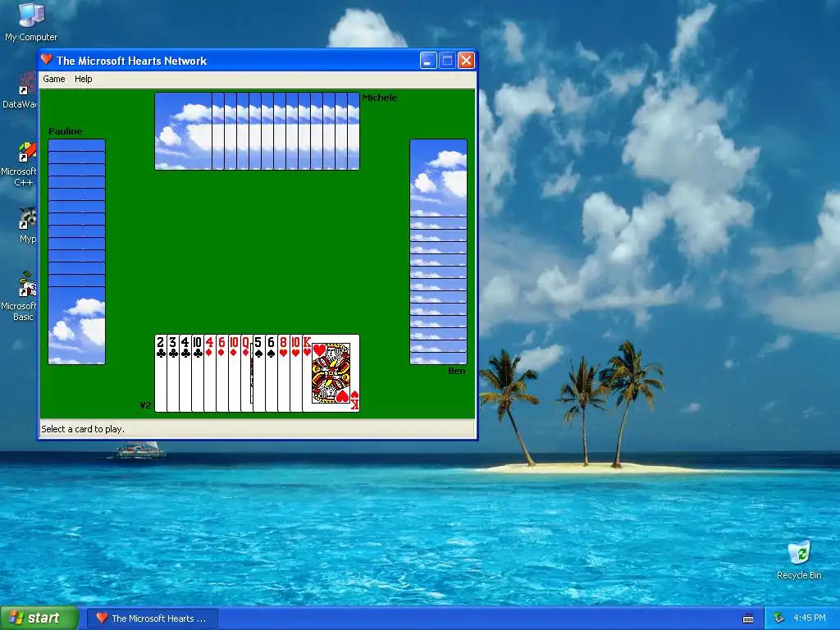Choose the 6 of spades card
This screenshot has width=840, height=630.
271,373
